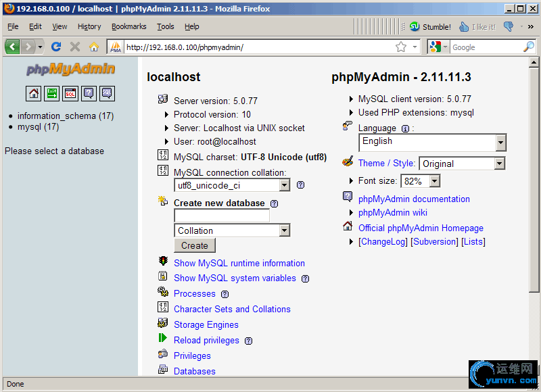541x392 pixels.
Task: Open the Privileges link
Action: coord(192,356)
